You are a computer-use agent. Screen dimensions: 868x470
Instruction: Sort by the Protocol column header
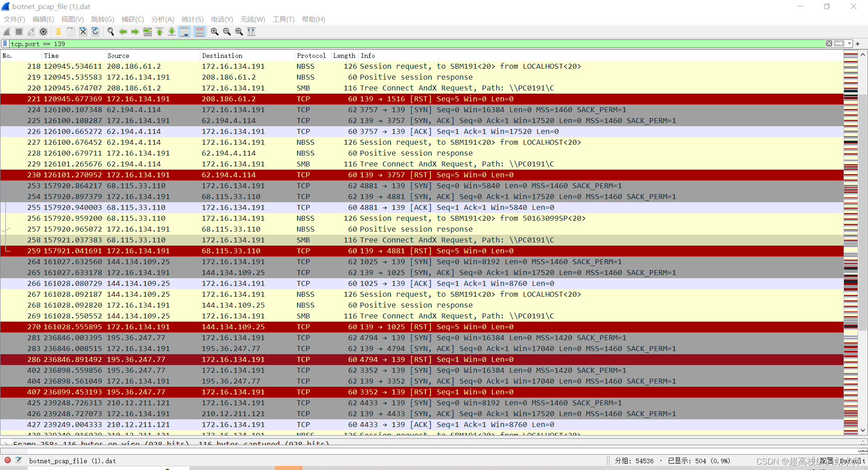pos(312,56)
